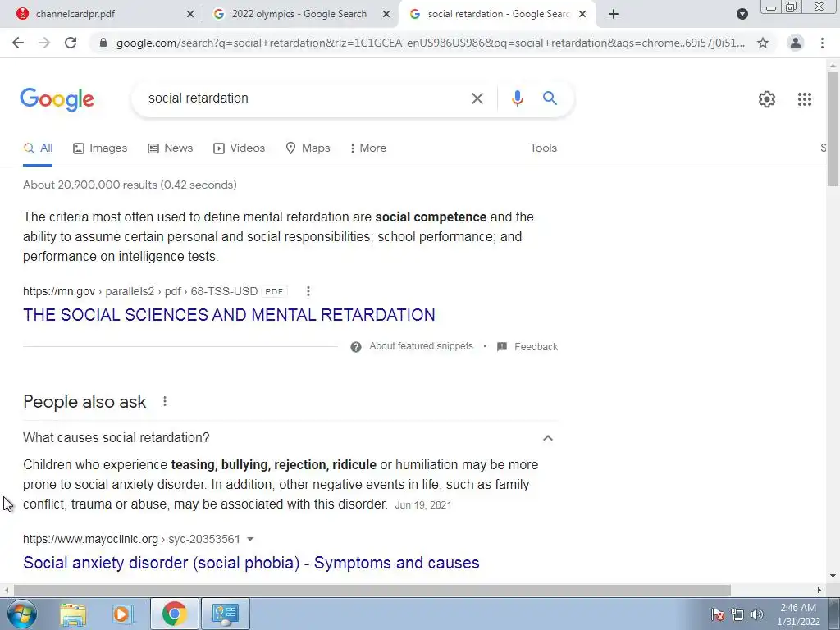Image resolution: width=840 pixels, height=630 pixels.
Task: Click the browser back arrow
Action: 18,43
